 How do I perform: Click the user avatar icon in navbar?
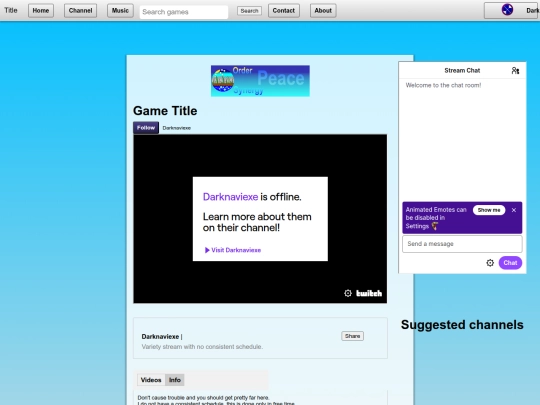point(507,10)
